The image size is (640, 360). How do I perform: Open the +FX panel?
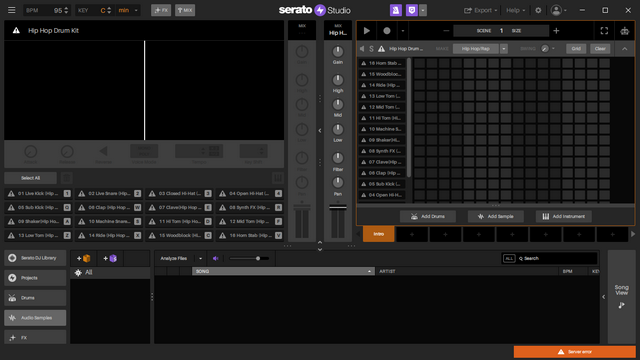(161, 10)
